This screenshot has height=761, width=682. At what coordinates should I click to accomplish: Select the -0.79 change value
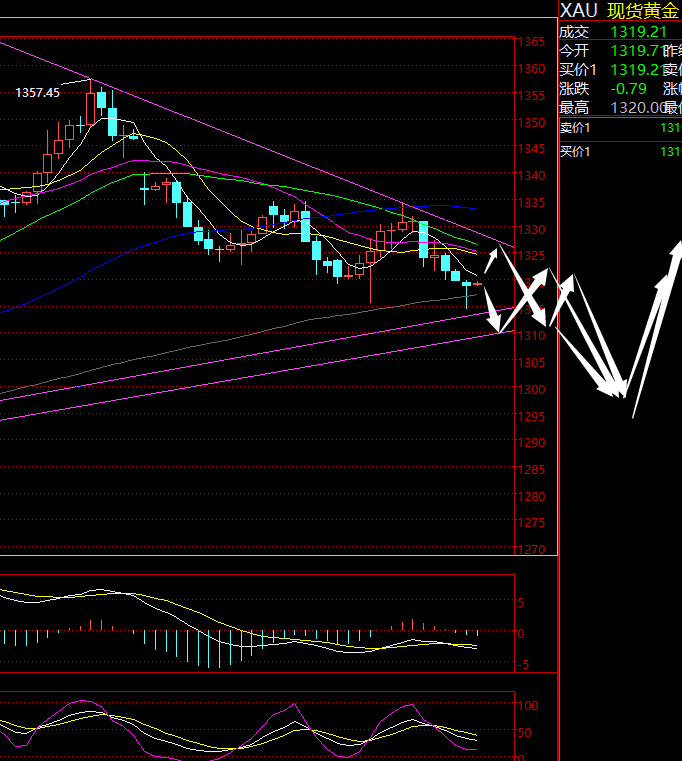coord(629,88)
